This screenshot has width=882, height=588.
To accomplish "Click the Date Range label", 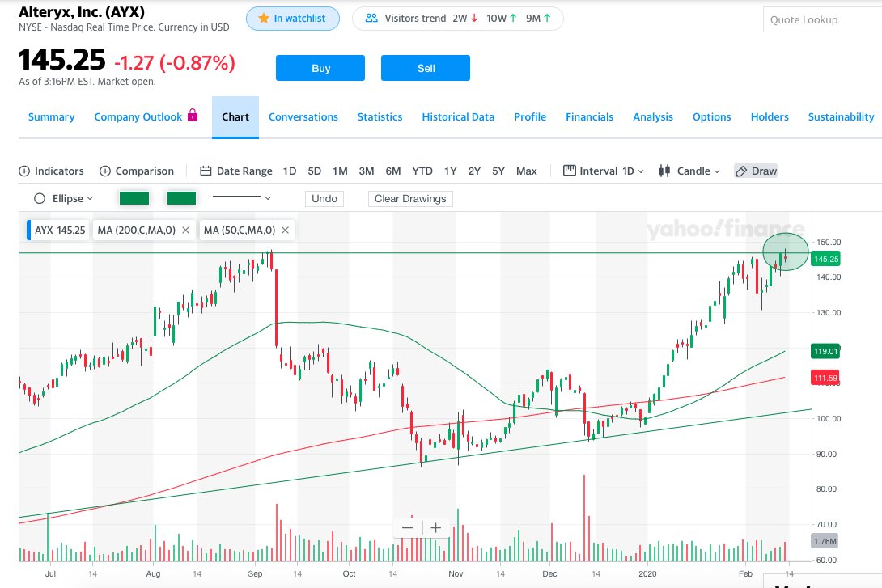I will click(244, 171).
